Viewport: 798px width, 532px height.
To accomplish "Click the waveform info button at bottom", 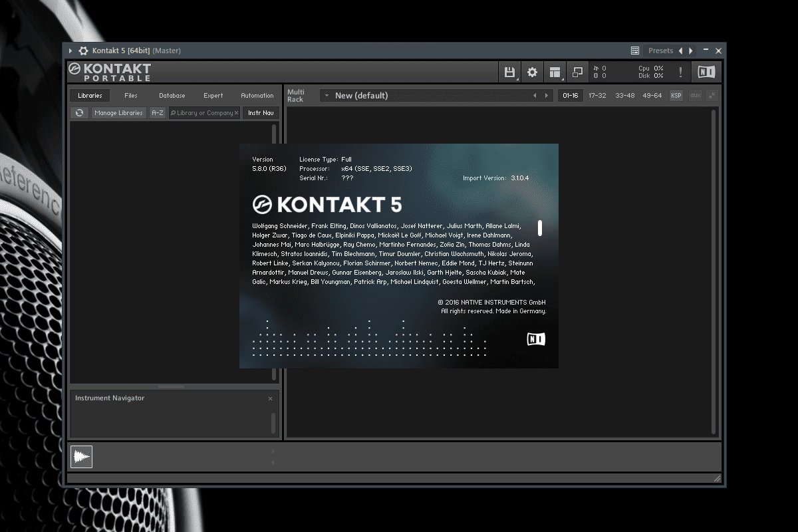I will coord(81,457).
